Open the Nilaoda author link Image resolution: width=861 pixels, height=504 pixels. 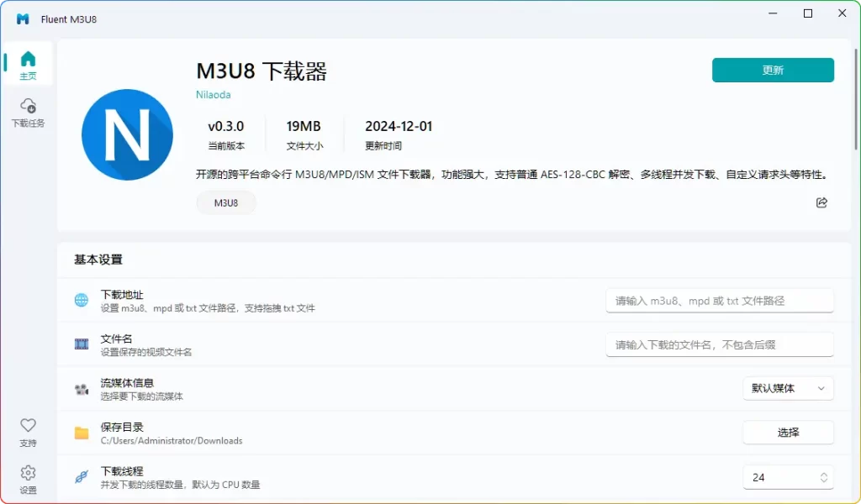pos(213,94)
